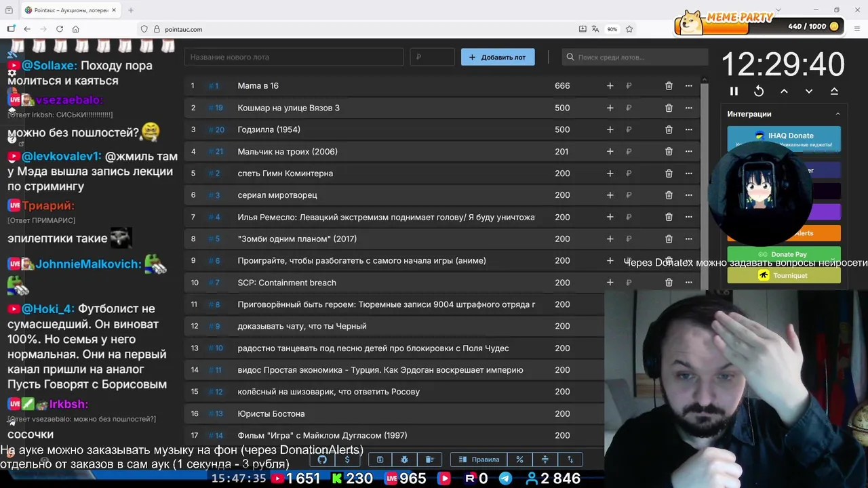868x488 pixels.
Task: Focus the Название нового лота field
Action: (294, 57)
